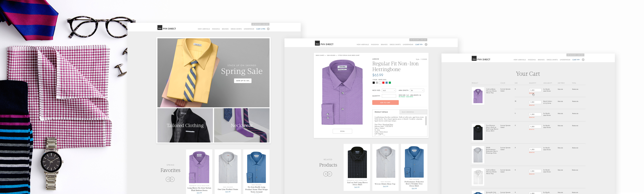Viewport: 644px width, 194px height.
Task: Click quantity field for size L row
Action: pyautogui.click(x=535, y=114)
